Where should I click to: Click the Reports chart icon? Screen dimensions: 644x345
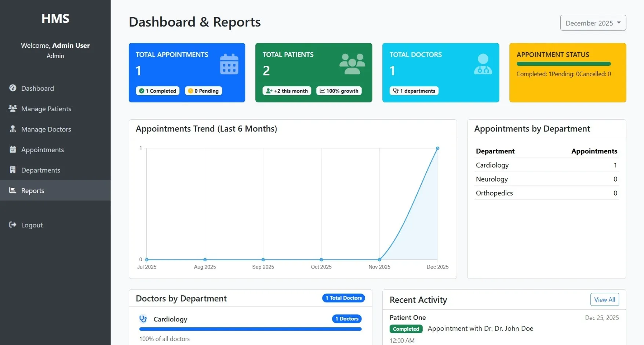tap(13, 190)
